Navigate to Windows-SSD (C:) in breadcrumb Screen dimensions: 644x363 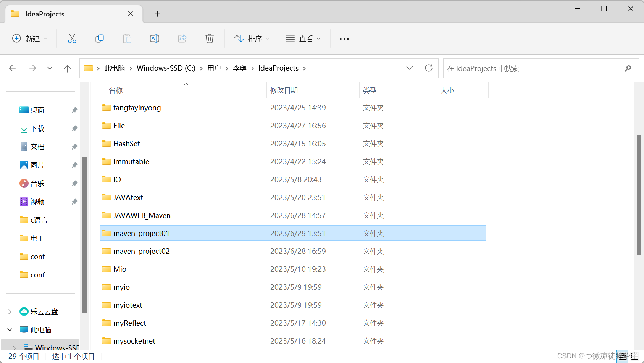pyautogui.click(x=166, y=68)
